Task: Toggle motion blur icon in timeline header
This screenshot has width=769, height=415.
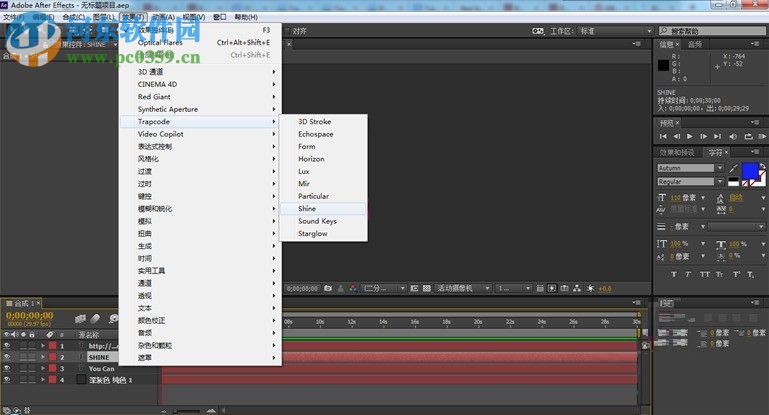Action: (x=96, y=319)
